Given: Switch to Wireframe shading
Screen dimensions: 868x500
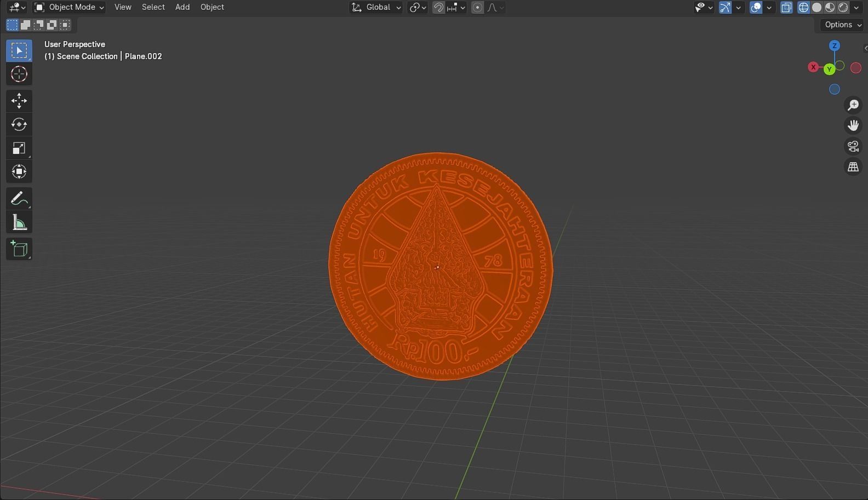Looking at the screenshot, I should [x=803, y=7].
